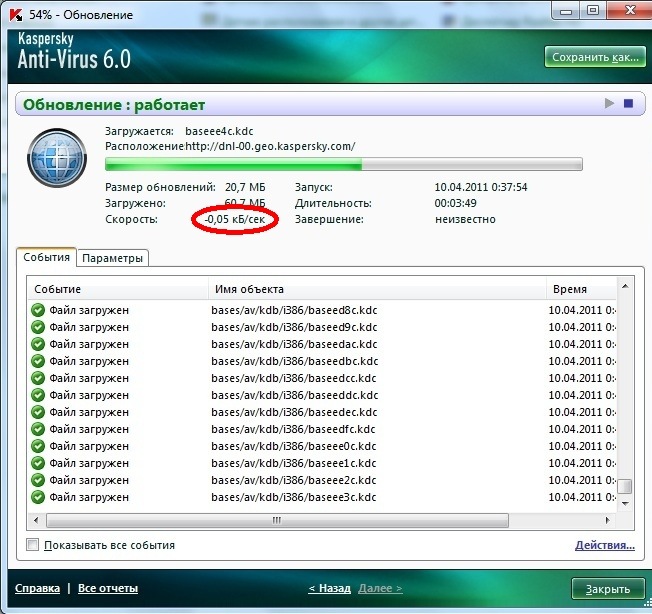This screenshot has width=652, height=614.
Task: Maximize the Обновление window
Action: (593, 11)
